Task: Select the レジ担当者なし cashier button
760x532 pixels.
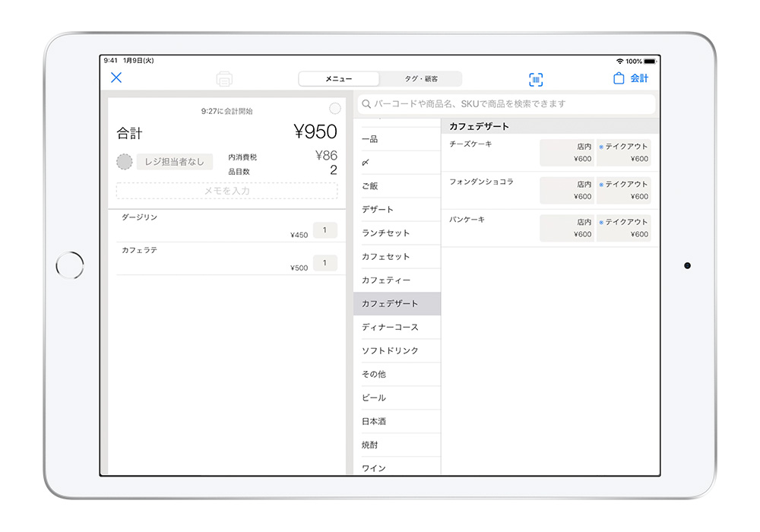Action: point(175,162)
